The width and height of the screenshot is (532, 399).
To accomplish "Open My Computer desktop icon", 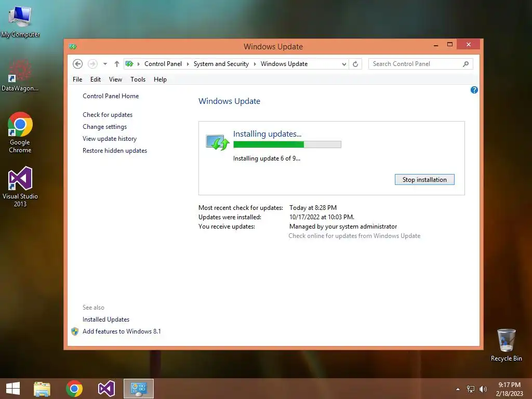I will pyautogui.click(x=20, y=21).
